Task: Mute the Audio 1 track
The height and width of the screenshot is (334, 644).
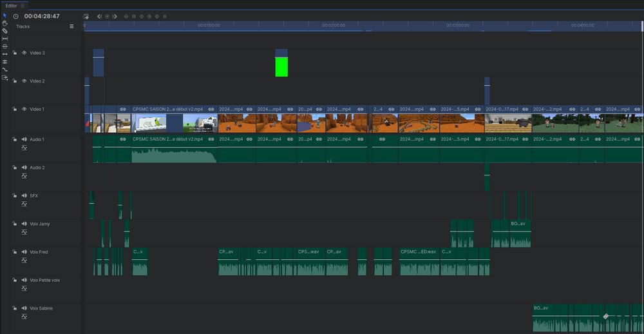Action: coord(24,139)
